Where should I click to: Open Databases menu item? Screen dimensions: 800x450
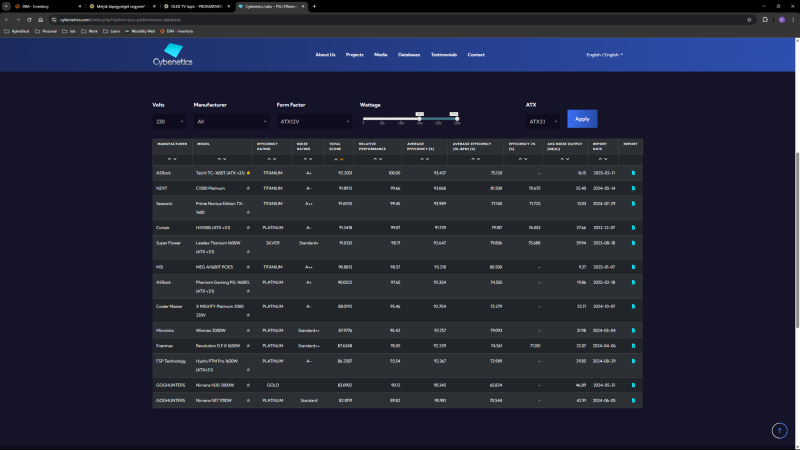coord(409,55)
